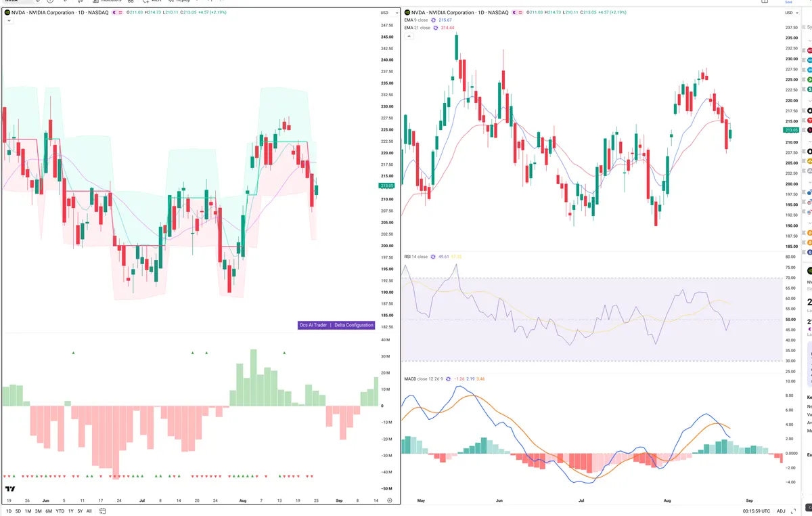Select the 1M time range

point(28,511)
